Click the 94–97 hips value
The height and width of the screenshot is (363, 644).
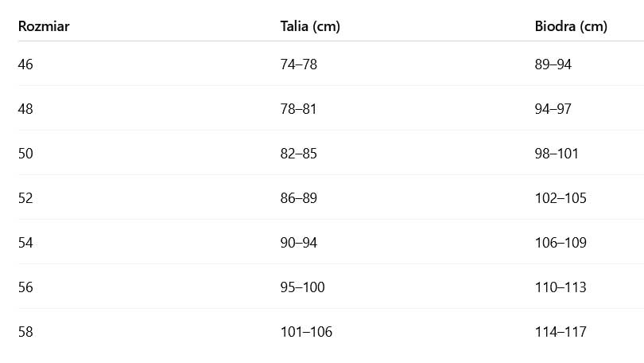tap(553, 109)
